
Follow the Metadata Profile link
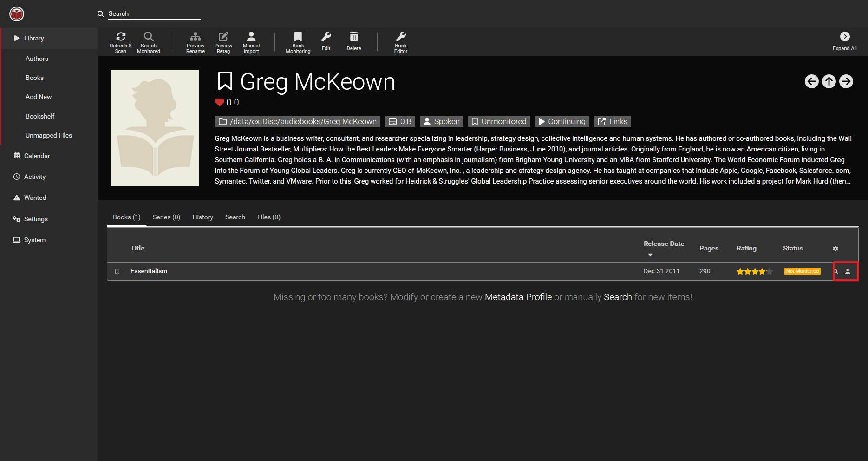point(518,297)
